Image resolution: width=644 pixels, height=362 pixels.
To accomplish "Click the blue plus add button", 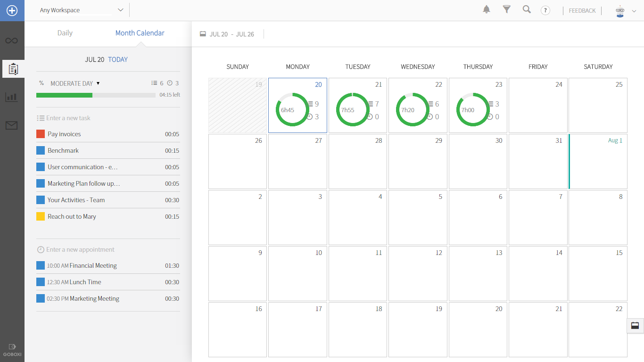I will [x=12, y=10].
